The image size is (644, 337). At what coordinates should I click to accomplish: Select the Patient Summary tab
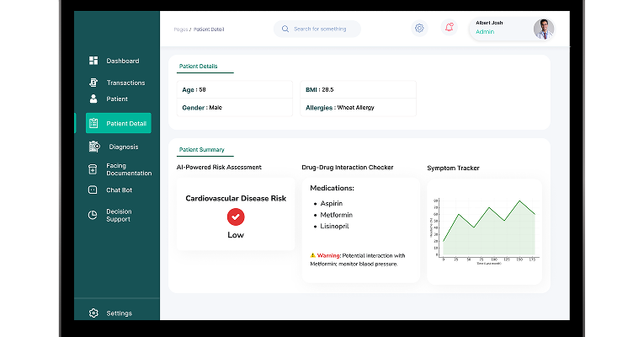(x=203, y=150)
